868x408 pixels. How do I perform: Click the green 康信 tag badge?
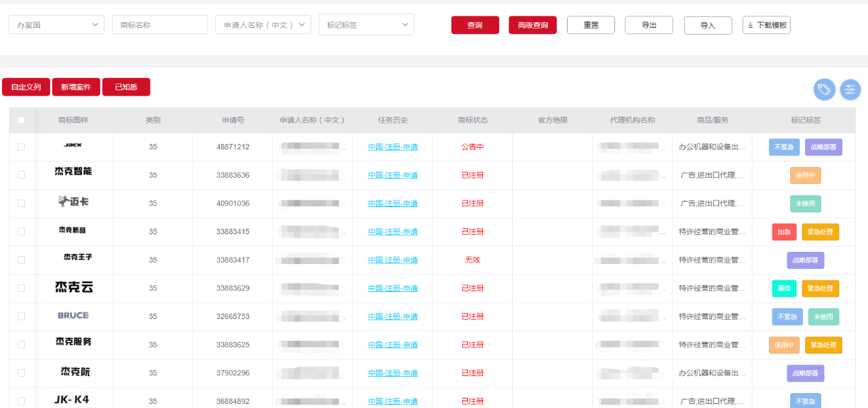coord(784,289)
